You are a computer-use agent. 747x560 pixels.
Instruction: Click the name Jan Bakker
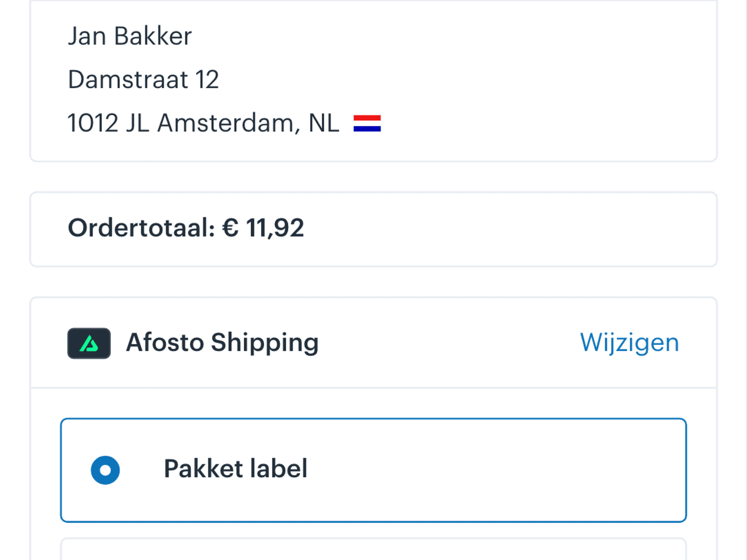(x=130, y=36)
